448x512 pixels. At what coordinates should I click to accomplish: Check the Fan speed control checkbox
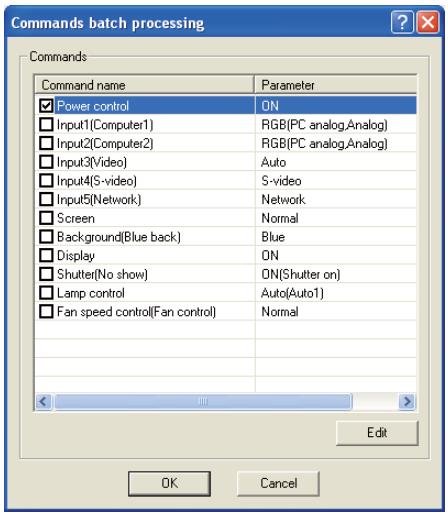pos(46,312)
